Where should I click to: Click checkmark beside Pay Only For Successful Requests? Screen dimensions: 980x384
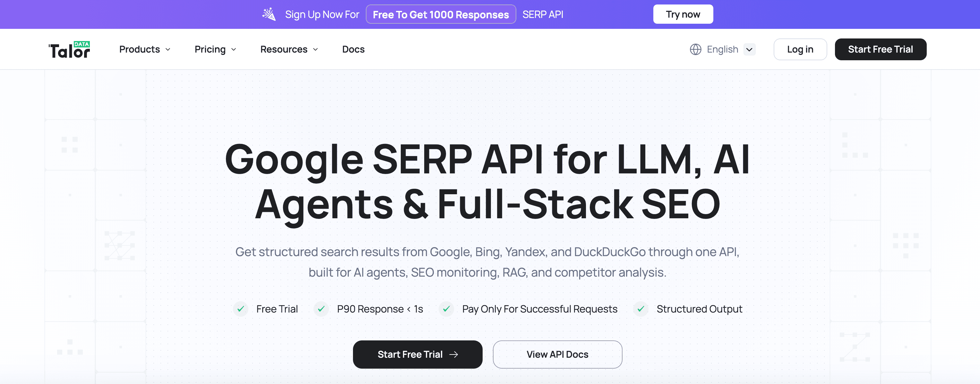tap(446, 309)
